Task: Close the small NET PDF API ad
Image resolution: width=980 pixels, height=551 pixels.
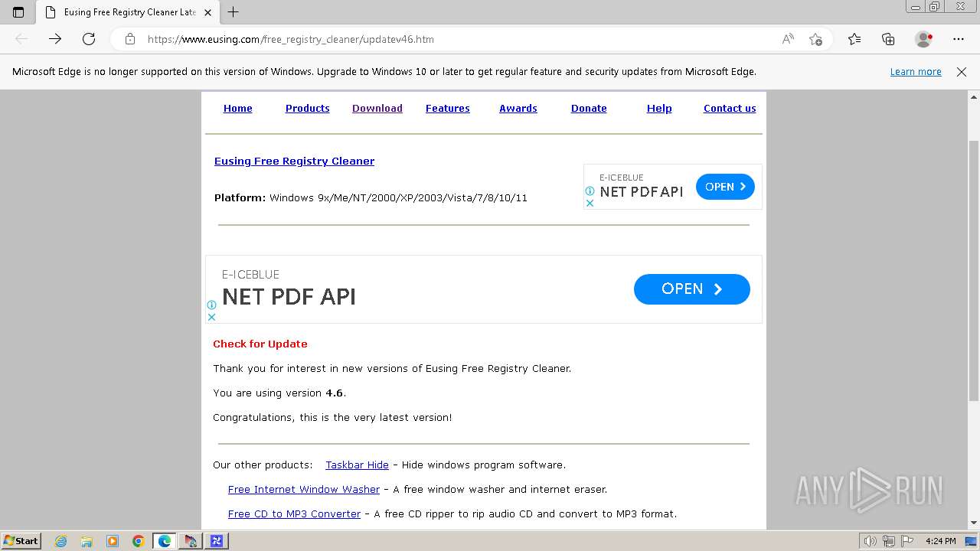Action: [x=590, y=203]
